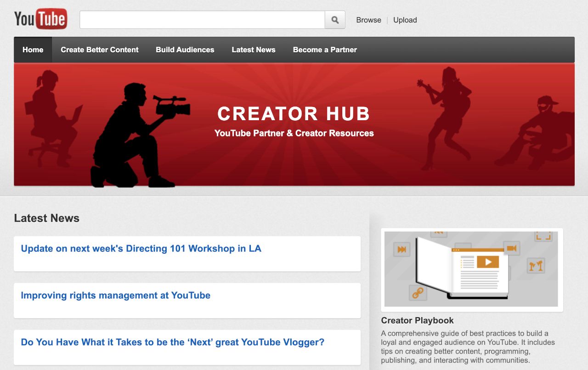This screenshot has width=588, height=370.
Task: Open the Browse link
Action: tap(368, 20)
